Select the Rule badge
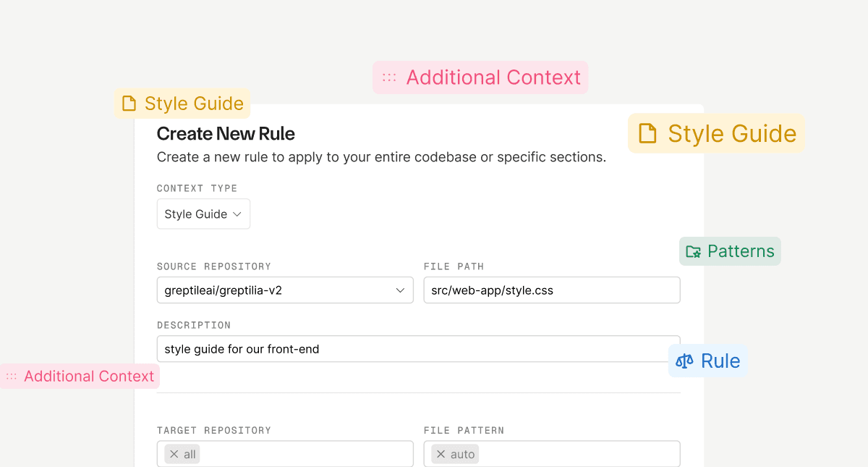The width and height of the screenshot is (868, 467). coord(707,361)
